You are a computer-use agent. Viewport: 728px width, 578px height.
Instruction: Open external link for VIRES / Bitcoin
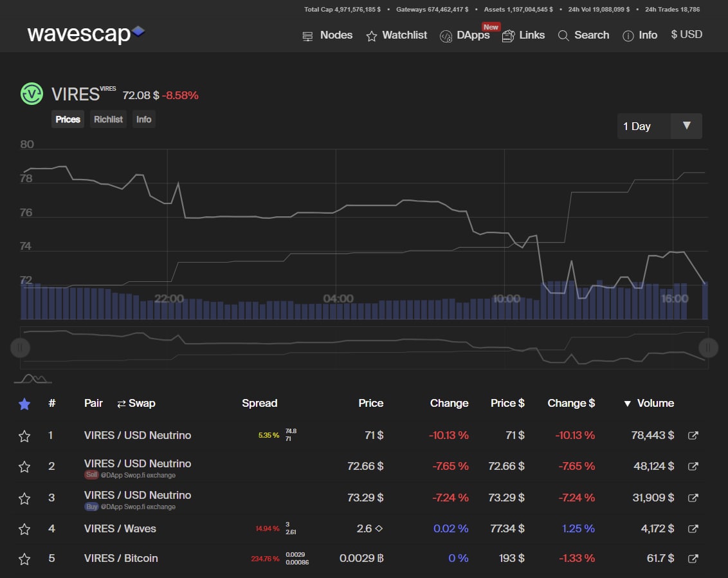[693, 559]
